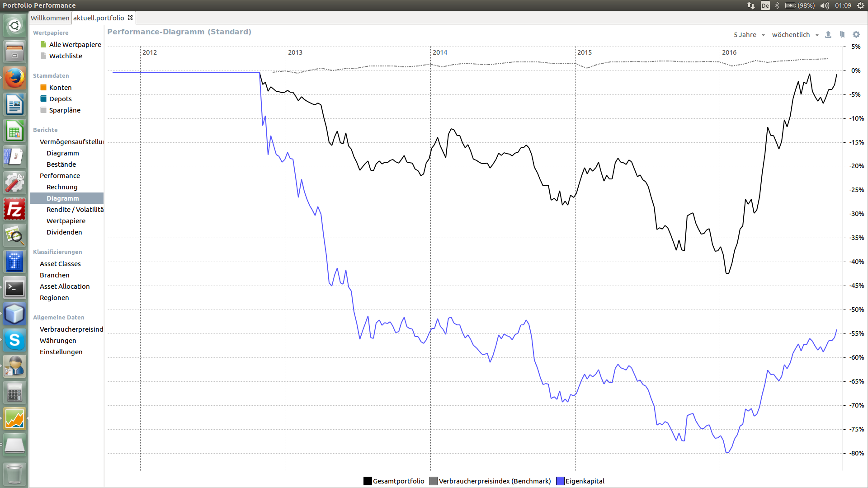Click the Bluetooth indicator icon
868x488 pixels.
pos(777,5)
